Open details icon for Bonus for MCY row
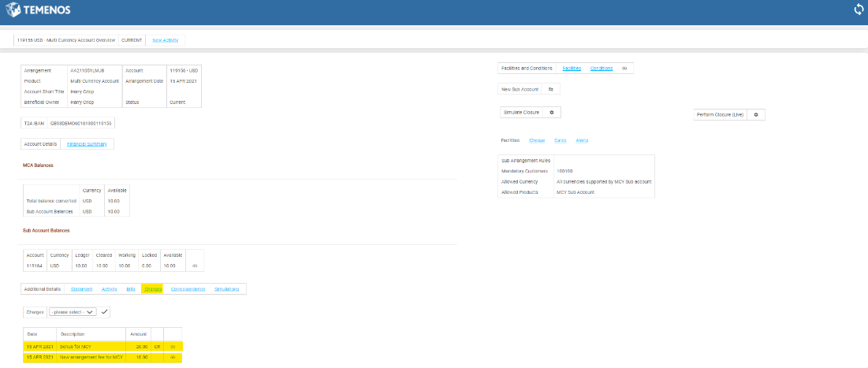The width and height of the screenshot is (868, 368). pyautogui.click(x=173, y=346)
